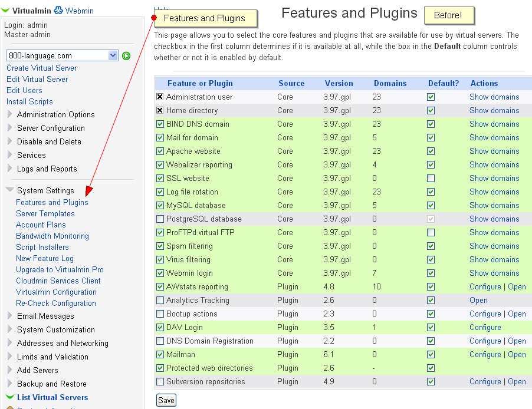Uncheck Default box for Administration user
Image resolution: width=532 pixels, height=409 pixels.
[x=431, y=97]
